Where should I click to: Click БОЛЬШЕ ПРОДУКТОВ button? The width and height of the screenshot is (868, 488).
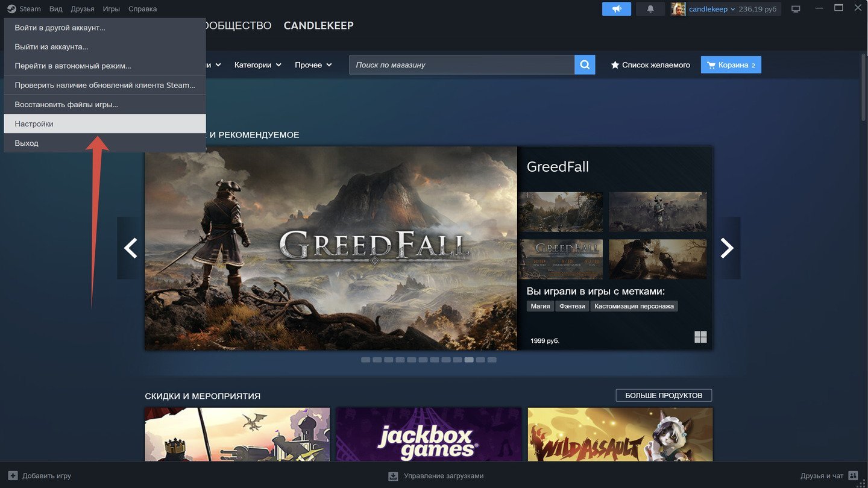[663, 395]
